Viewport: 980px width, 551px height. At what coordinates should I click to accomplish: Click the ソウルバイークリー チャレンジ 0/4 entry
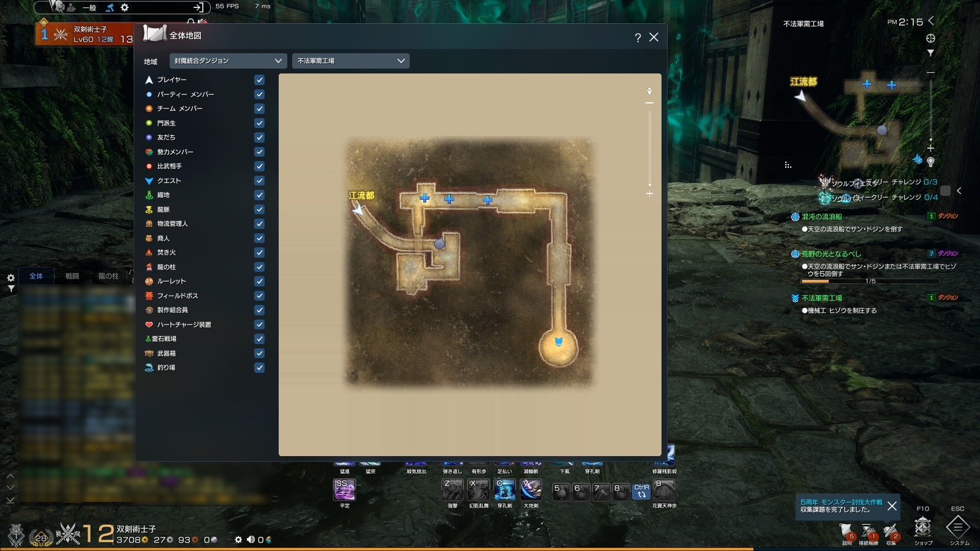[878, 198]
